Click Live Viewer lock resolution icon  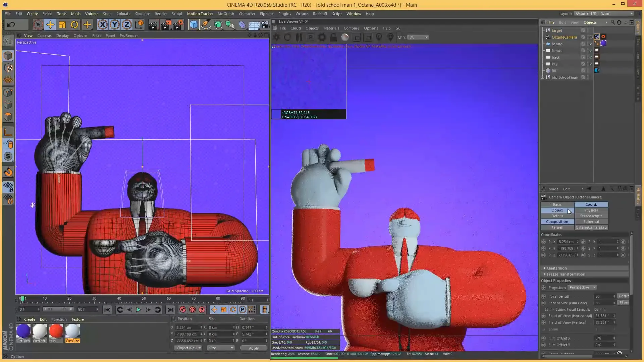point(333,37)
